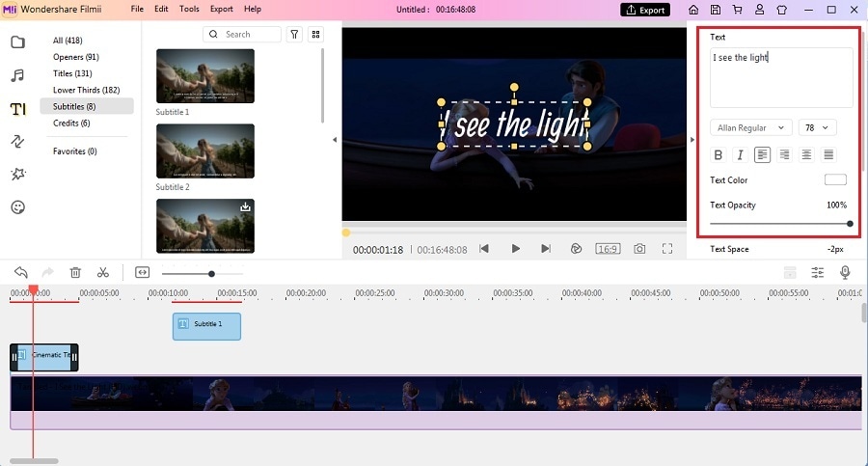Click the filter funnel icon

pyautogui.click(x=294, y=35)
